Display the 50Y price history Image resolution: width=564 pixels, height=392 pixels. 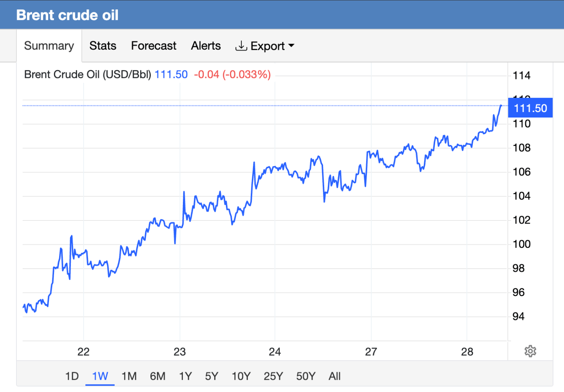tap(305, 376)
